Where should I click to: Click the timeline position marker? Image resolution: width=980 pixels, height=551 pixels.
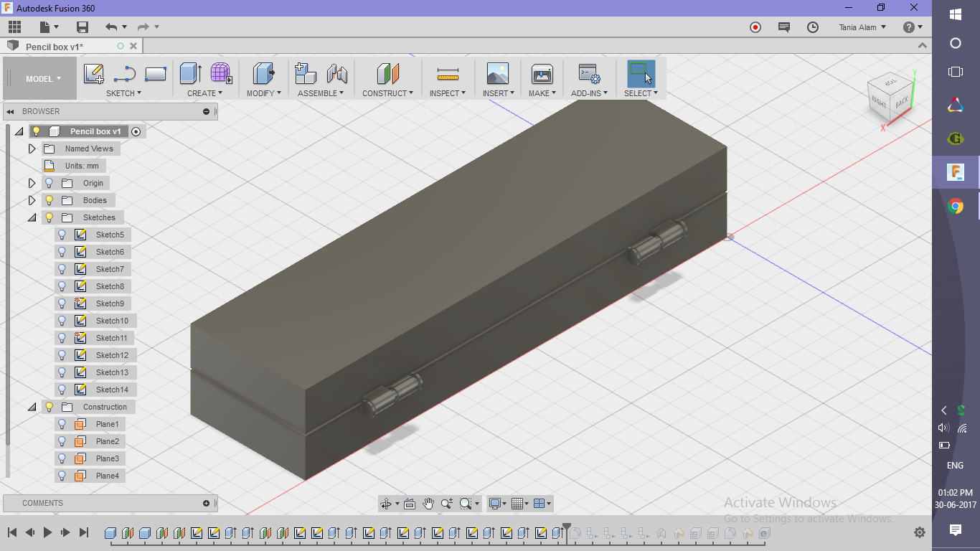tap(567, 530)
